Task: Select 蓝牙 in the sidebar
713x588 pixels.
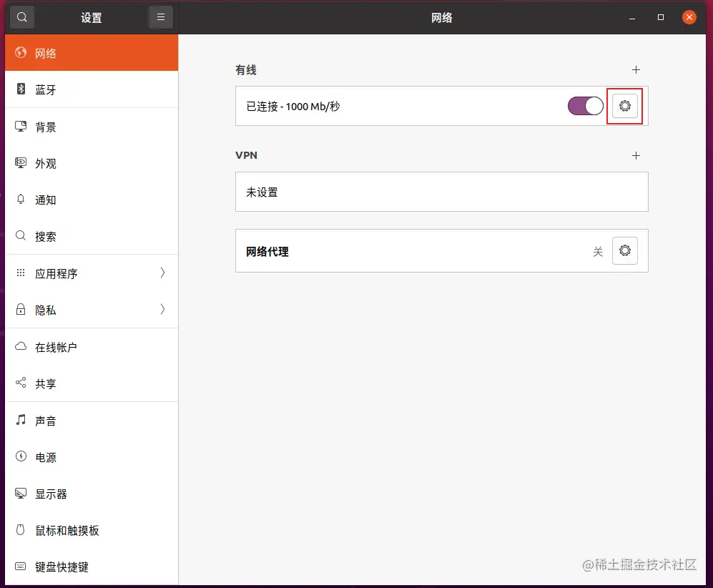Action: point(92,89)
